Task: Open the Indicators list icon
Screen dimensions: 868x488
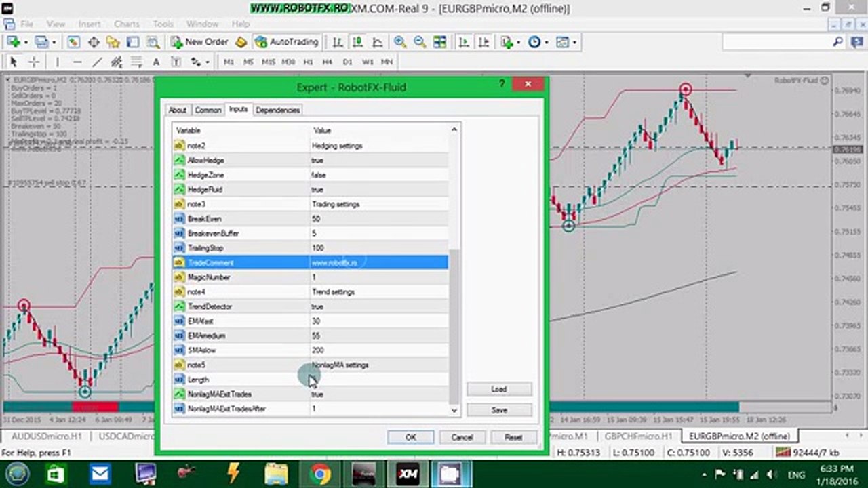Action: coord(507,42)
